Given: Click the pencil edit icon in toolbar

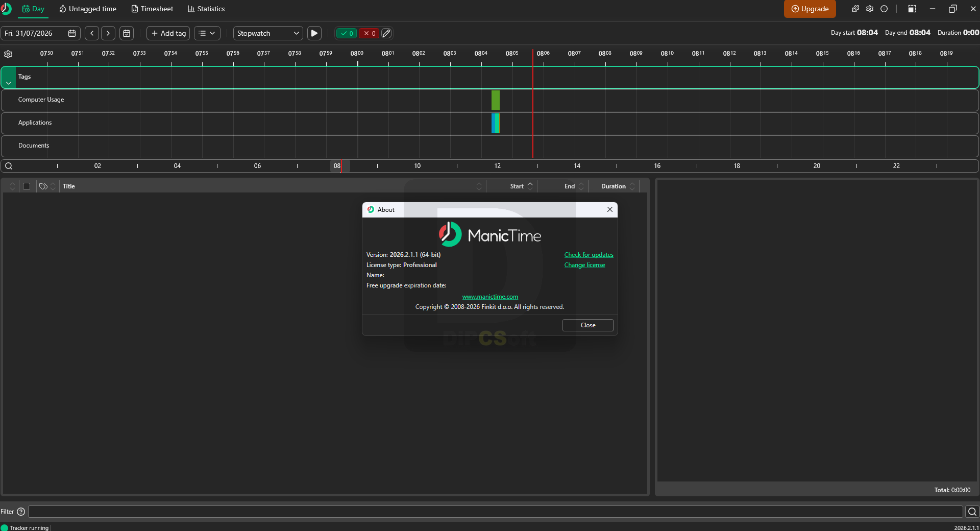Looking at the screenshot, I should 386,33.
